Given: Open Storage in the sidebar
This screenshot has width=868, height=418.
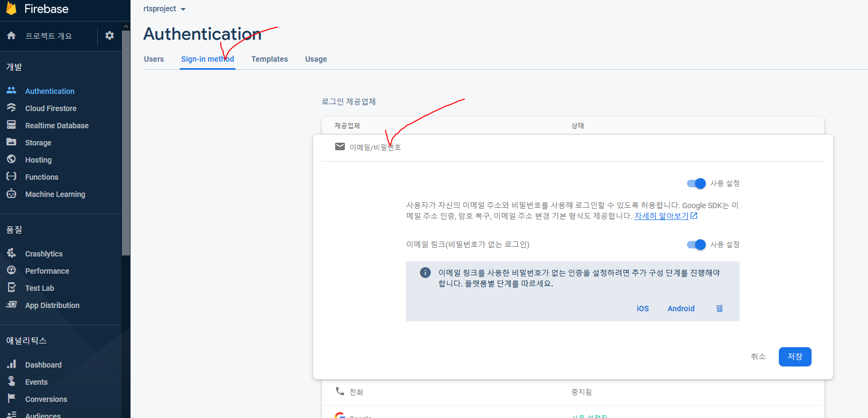Looking at the screenshot, I should 38,143.
